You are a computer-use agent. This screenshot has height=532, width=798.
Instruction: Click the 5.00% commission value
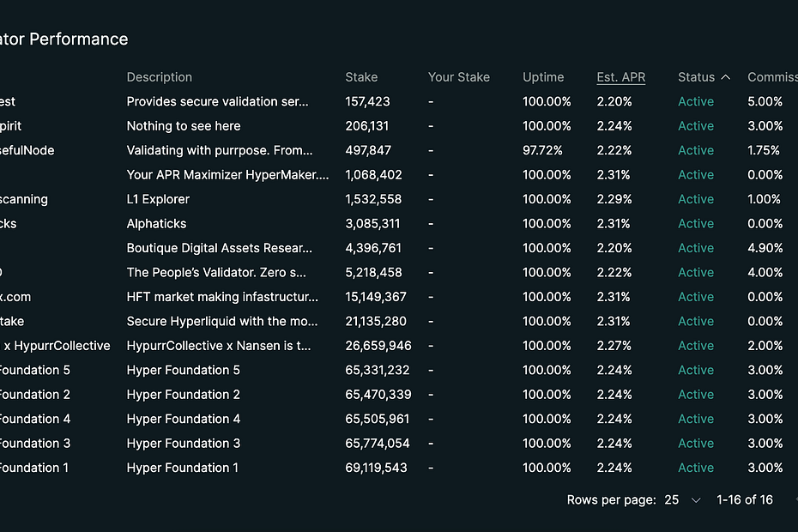765,102
